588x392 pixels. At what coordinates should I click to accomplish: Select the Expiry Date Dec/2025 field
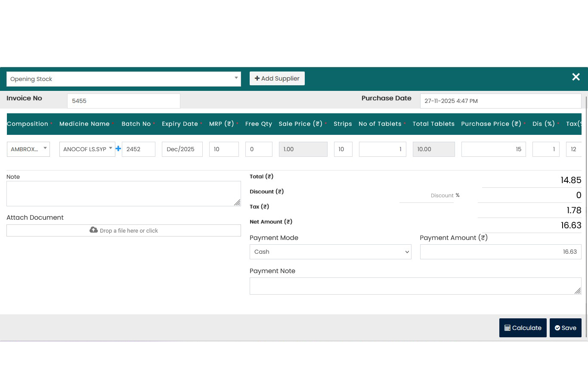click(182, 149)
